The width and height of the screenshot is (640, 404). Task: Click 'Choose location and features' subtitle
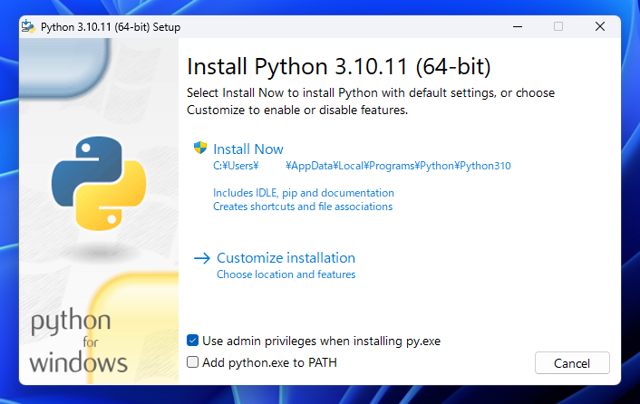coord(286,274)
